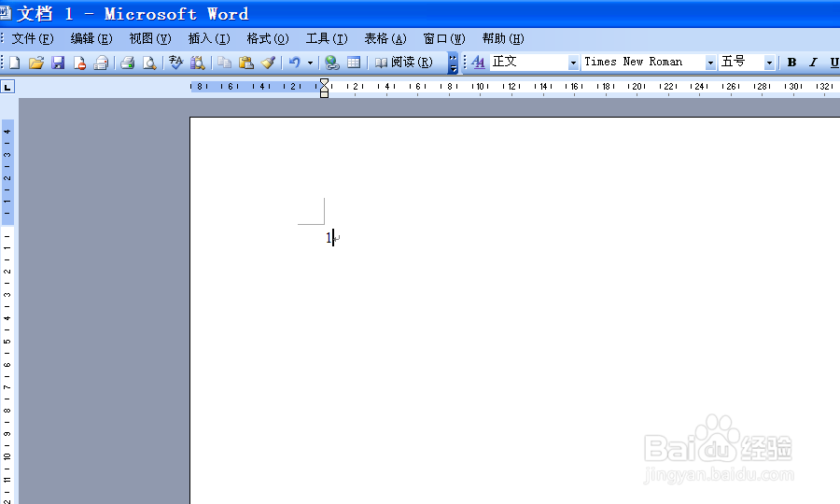Open Print Preview magnifier icon
The image size is (840, 504).
click(x=149, y=63)
